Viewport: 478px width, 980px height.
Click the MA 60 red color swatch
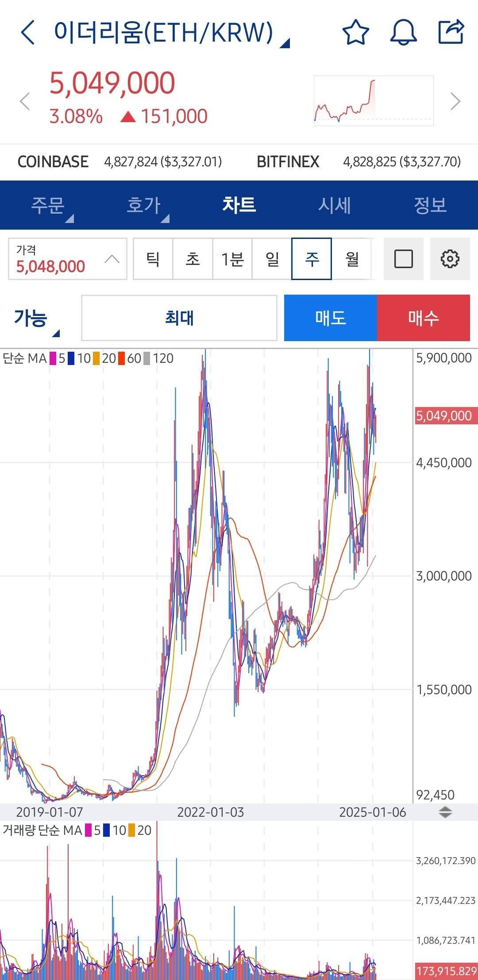point(121,358)
